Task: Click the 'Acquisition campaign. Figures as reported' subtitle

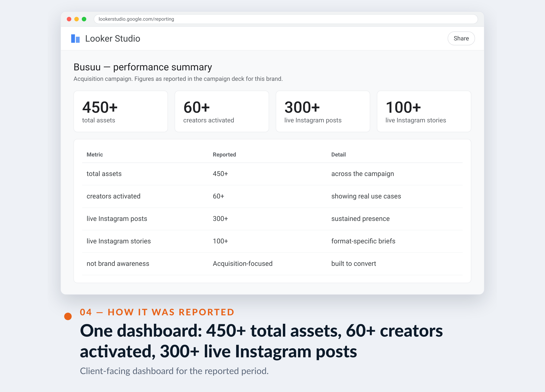Action: pyautogui.click(x=178, y=79)
